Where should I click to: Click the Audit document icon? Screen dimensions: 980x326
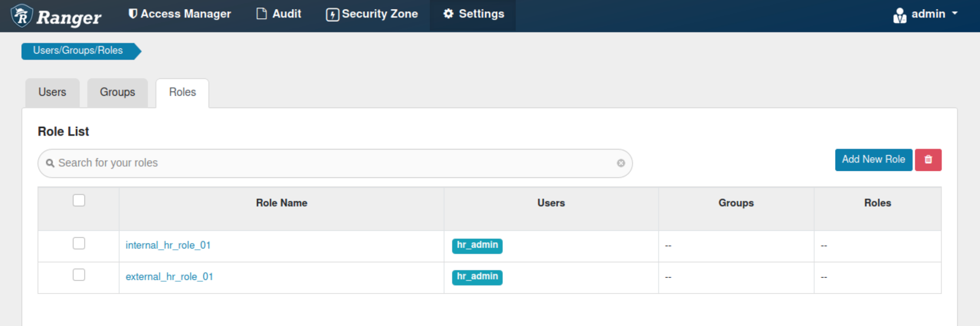[x=262, y=14]
